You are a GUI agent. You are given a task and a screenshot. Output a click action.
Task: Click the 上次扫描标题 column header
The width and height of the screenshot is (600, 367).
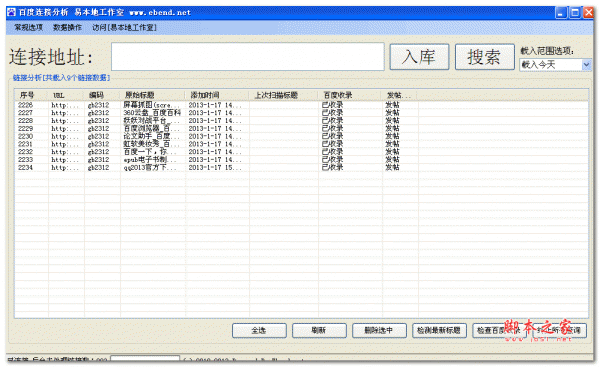pyautogui.click(x=284, y=95)
